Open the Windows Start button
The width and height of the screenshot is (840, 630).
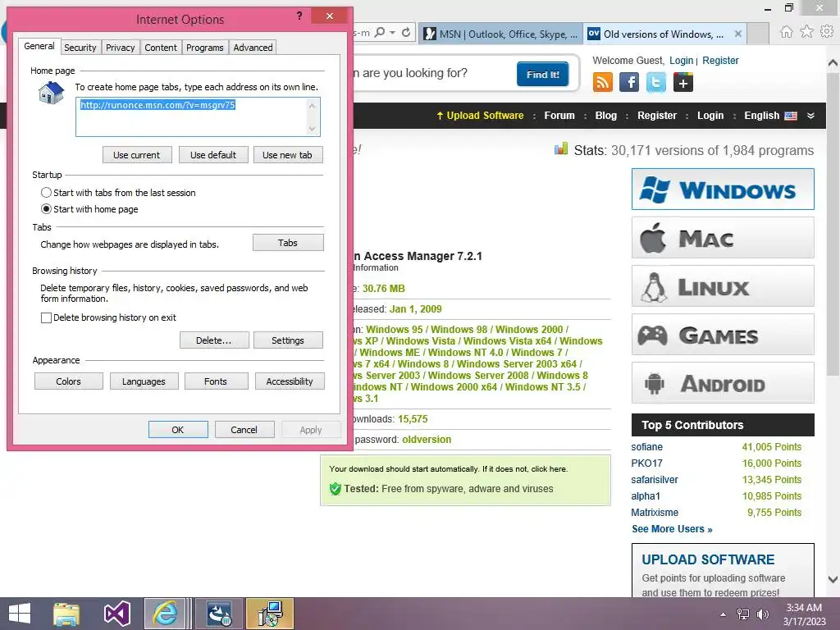pyautogui.click(x=20, y=614)
